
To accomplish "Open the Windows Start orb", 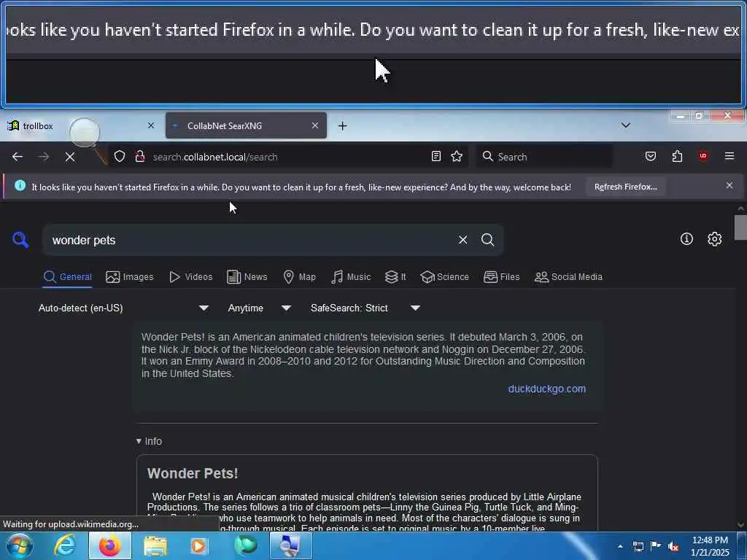I will [20, 545].
